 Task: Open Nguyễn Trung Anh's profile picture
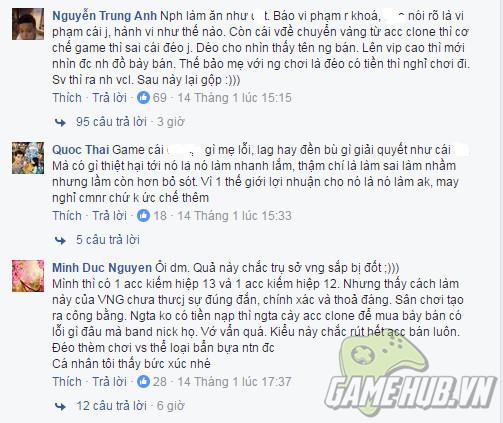[28, 24]
